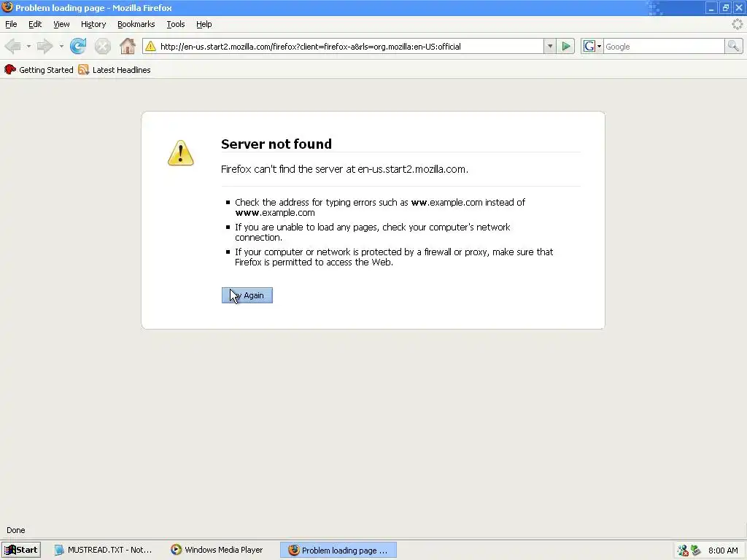Open the Bookmarks menu
The image size is (747, 560).
pos(136,24)
